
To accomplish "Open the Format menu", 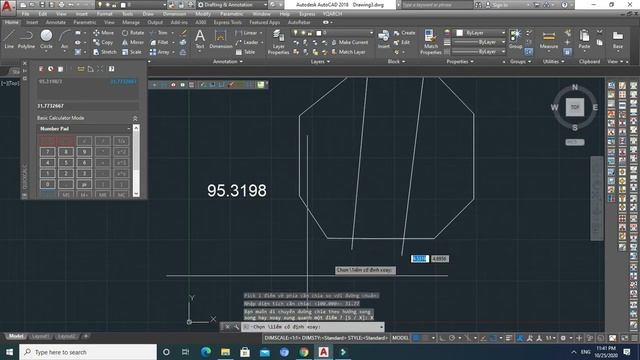I will [x=104, y=14].
